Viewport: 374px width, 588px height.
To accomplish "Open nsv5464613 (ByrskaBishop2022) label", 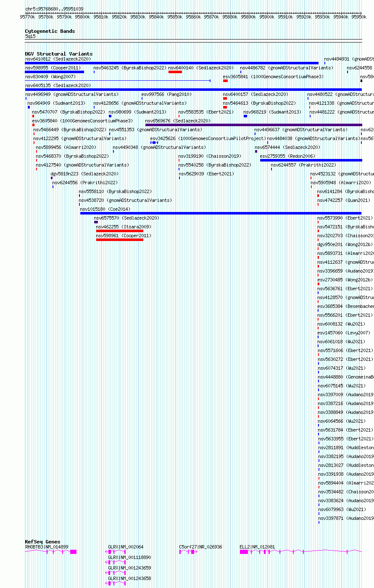I will click(x=259, y=103).
